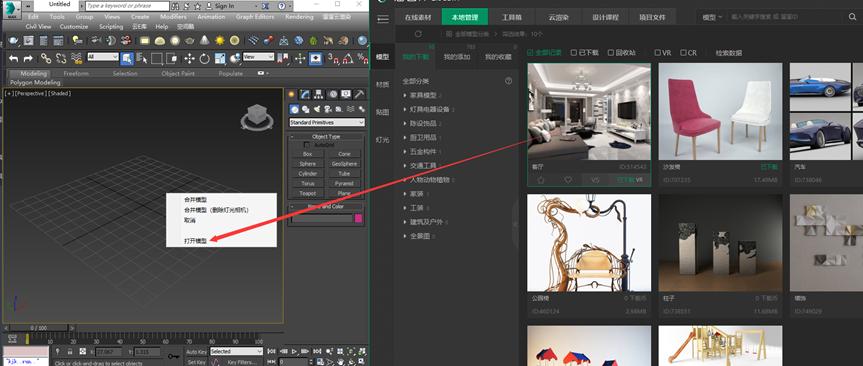The width and height of the screenshot is (863, 366).
Task: Click the refresh icon in asset manager
Action: (418, 34)
